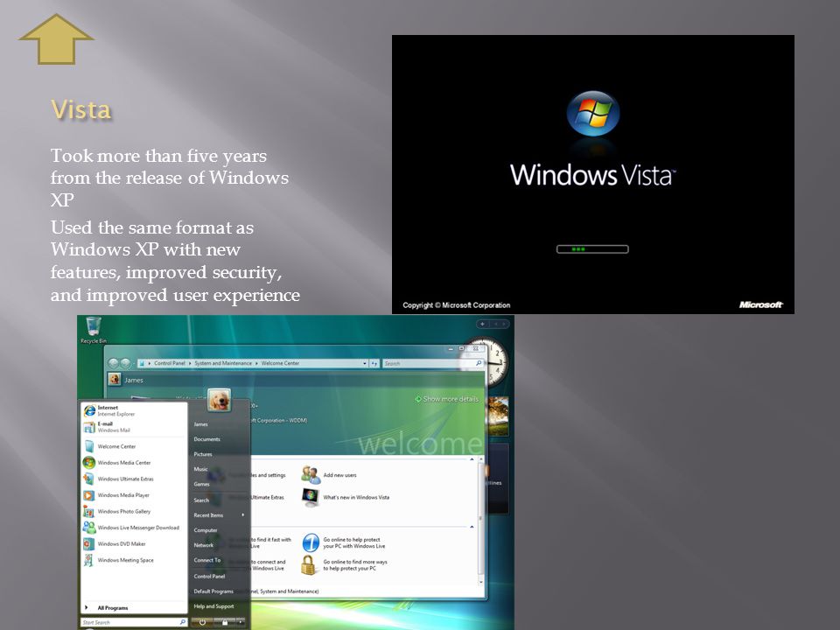Open shutdown options arrow next to lock
The height and width of the screenshot is (630, 840).
[x=241, y=622]
